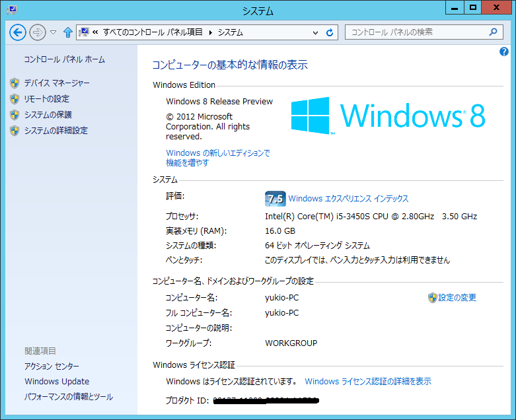Image resolution: width=516 pixels, height=420 pixels.
Task: Click the search magnifier icon
Action: pyautogui.click(x=493, y=32)
